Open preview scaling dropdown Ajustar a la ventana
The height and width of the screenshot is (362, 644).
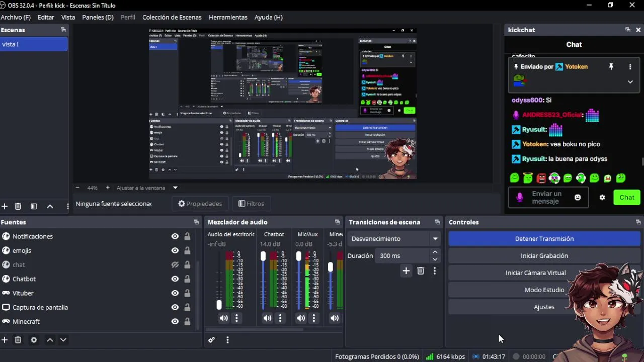coord(147,188)
